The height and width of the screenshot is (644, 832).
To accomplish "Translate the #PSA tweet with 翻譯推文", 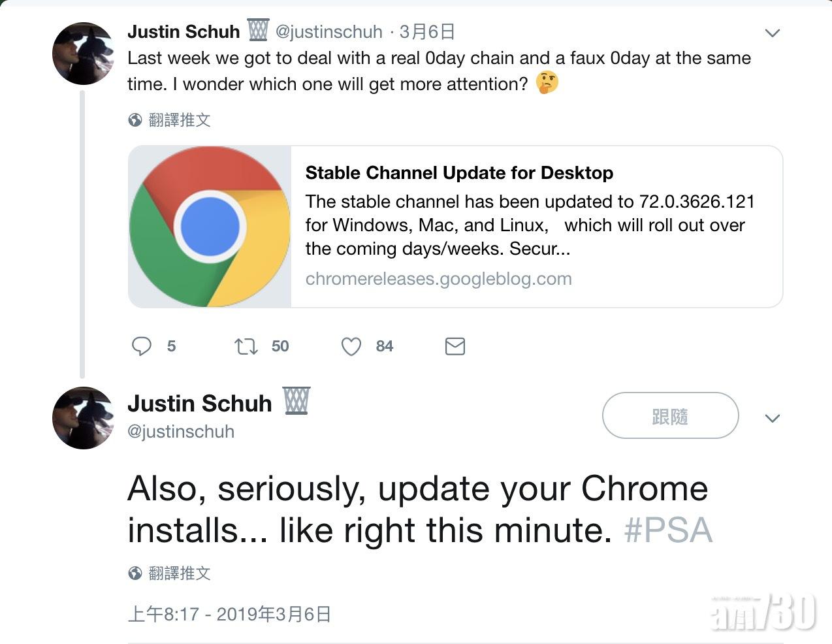I will coord(180,573).
